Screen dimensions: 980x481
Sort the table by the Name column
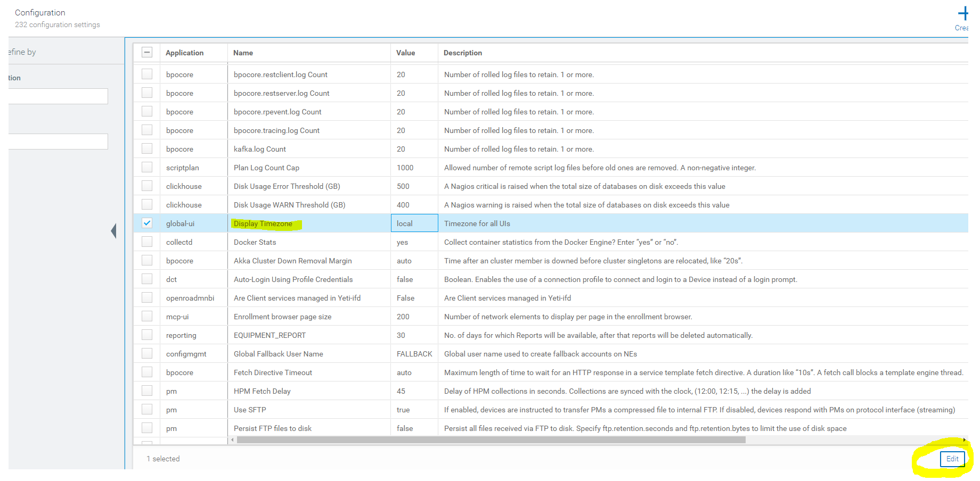(243, 53)
